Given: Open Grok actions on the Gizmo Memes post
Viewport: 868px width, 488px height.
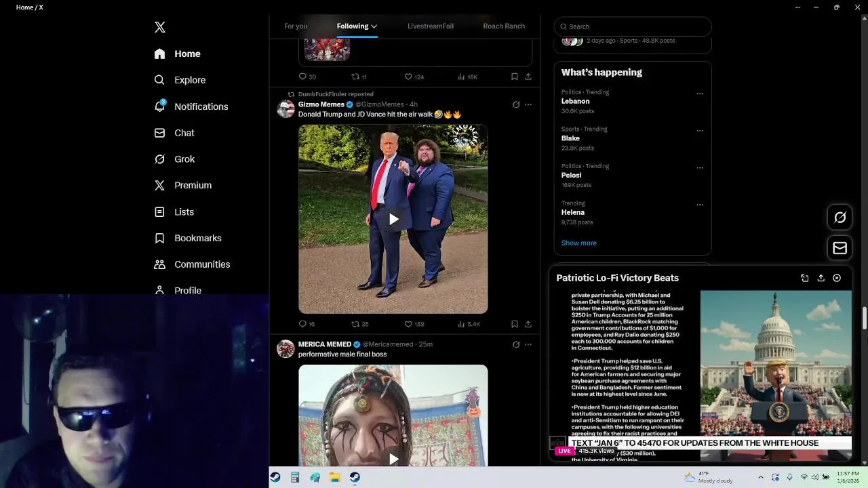Looking at the screenshot, I should click(516, 104).
